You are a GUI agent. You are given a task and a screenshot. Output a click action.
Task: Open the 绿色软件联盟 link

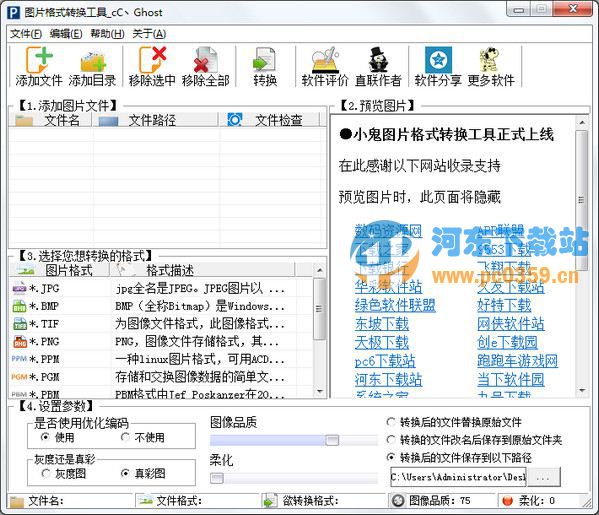click(395, 305)
